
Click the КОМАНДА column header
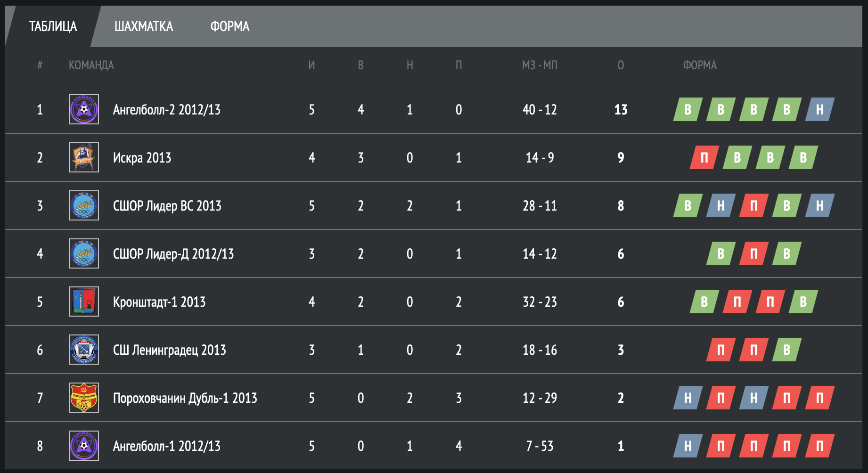(x=91, y=65)
